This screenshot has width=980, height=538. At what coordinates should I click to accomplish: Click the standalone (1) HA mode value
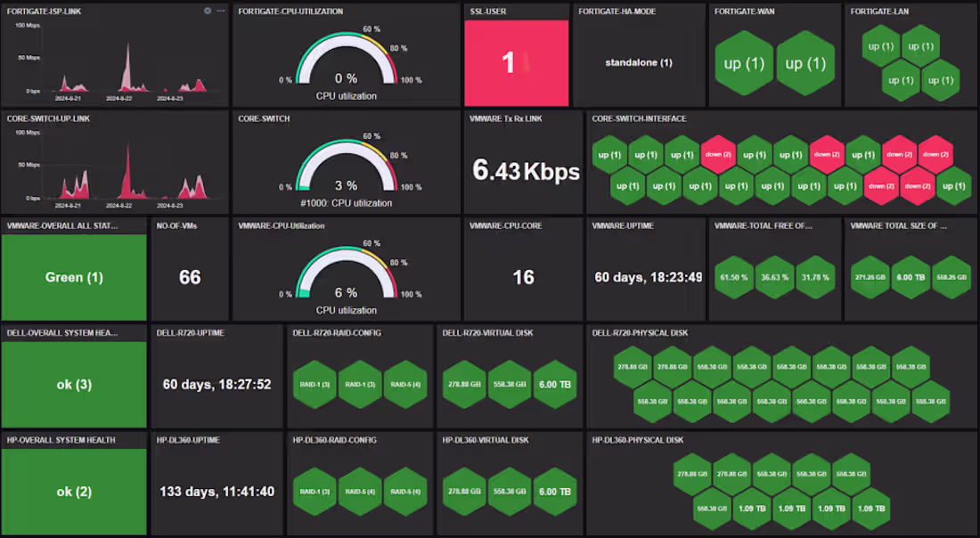coord(639,62)
